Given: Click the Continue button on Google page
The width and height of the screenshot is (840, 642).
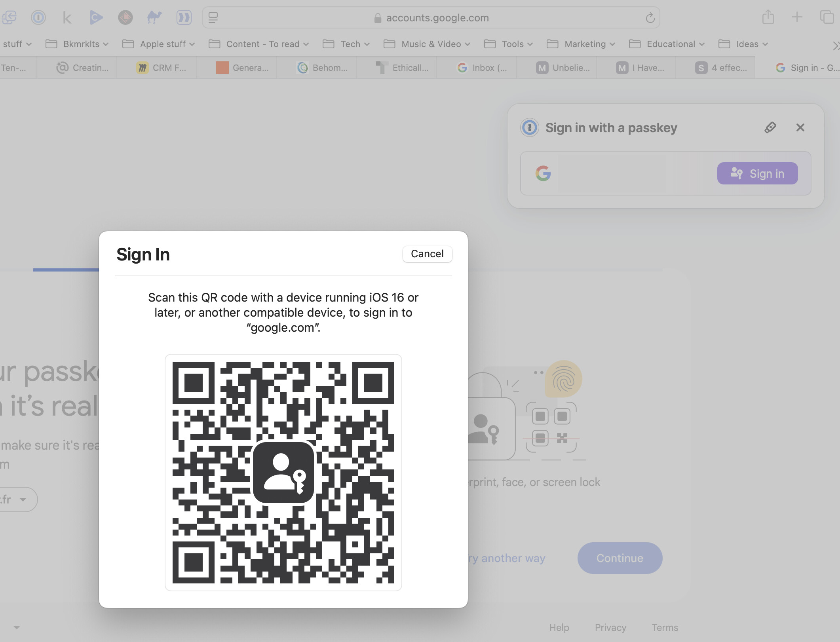Looking at the screenshot, I should [x=620, y=558].
